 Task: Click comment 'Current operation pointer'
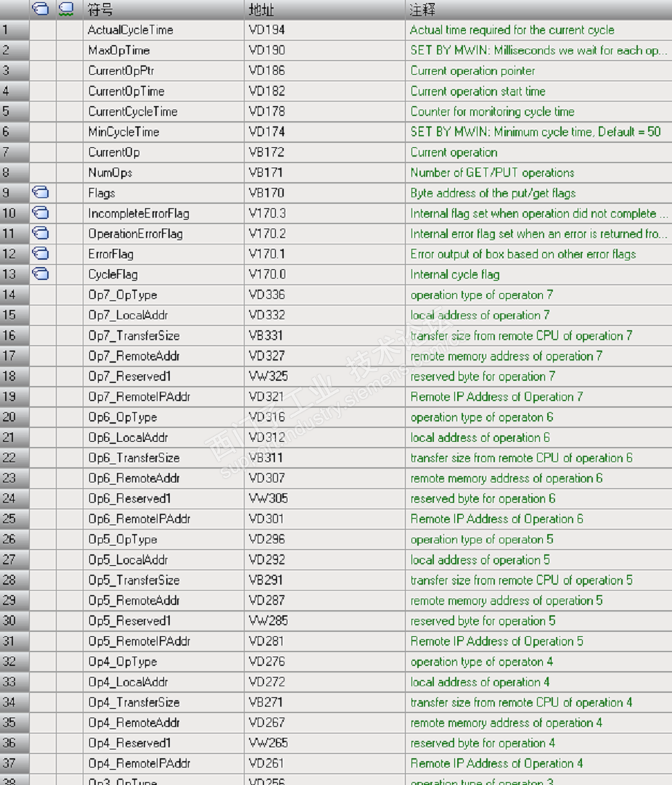click(472, 70)
